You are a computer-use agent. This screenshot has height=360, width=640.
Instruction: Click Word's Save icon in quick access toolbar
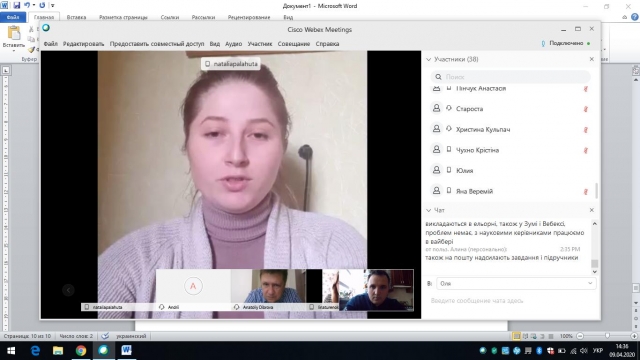coord(17,5)
